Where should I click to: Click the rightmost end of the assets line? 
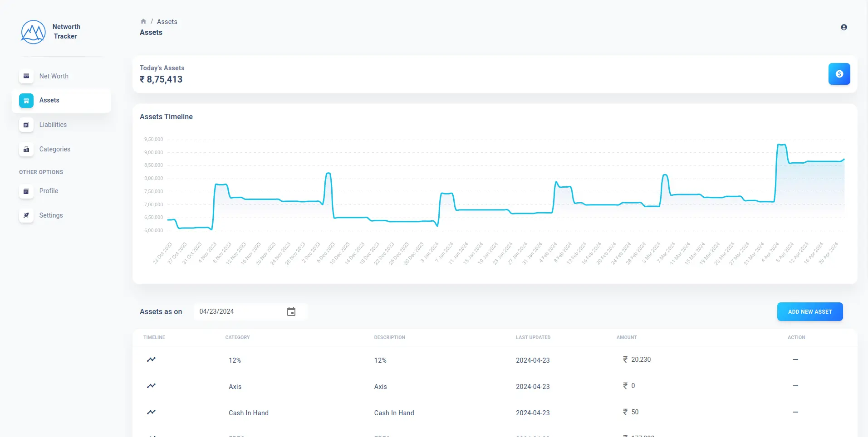click(843, 159)
